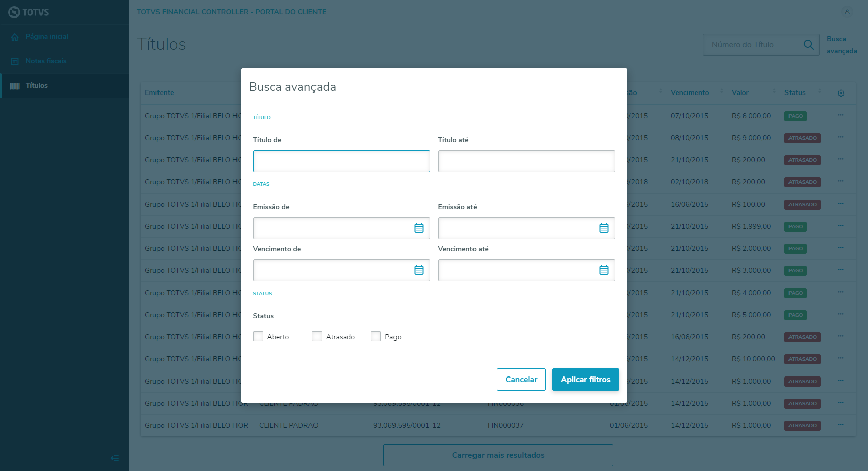Image resolution: width=868 pixels, height=471 pixels.
Task: Open calendar for Emissão de field
Action: point(419,228)
